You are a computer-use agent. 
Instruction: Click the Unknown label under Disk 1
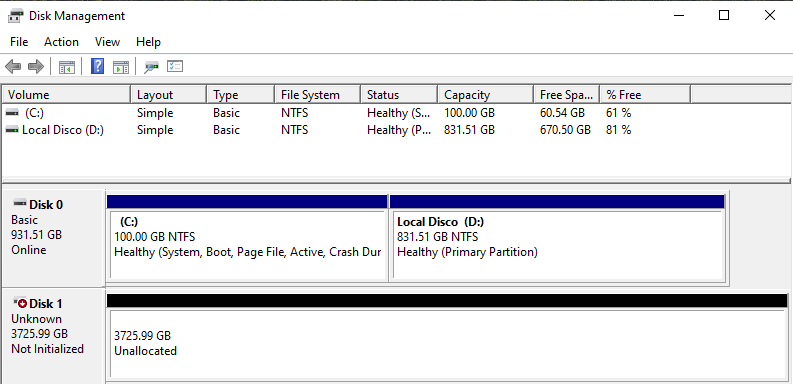click(x=36, y=319)
